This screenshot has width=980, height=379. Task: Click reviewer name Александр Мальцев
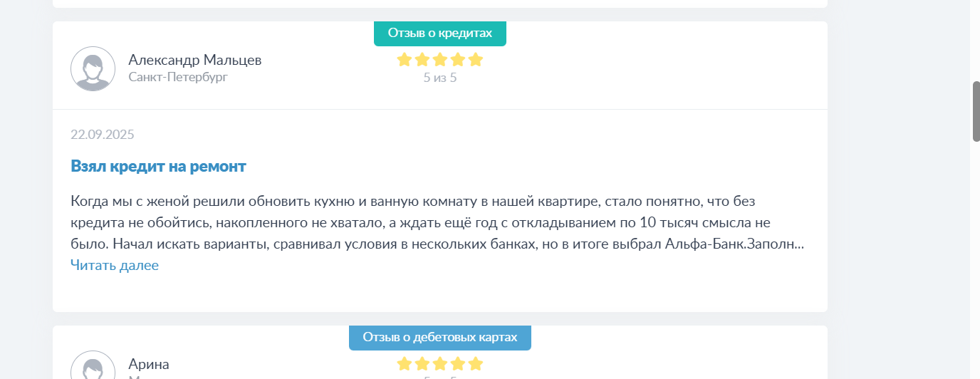195,60
